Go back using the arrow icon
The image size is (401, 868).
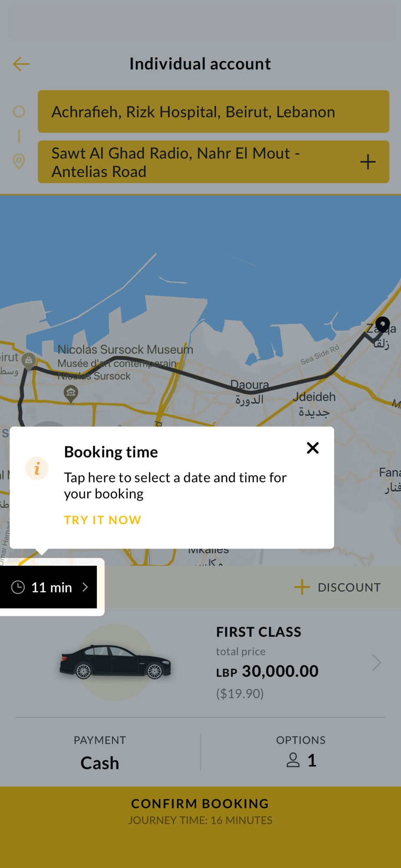[21, 64]
